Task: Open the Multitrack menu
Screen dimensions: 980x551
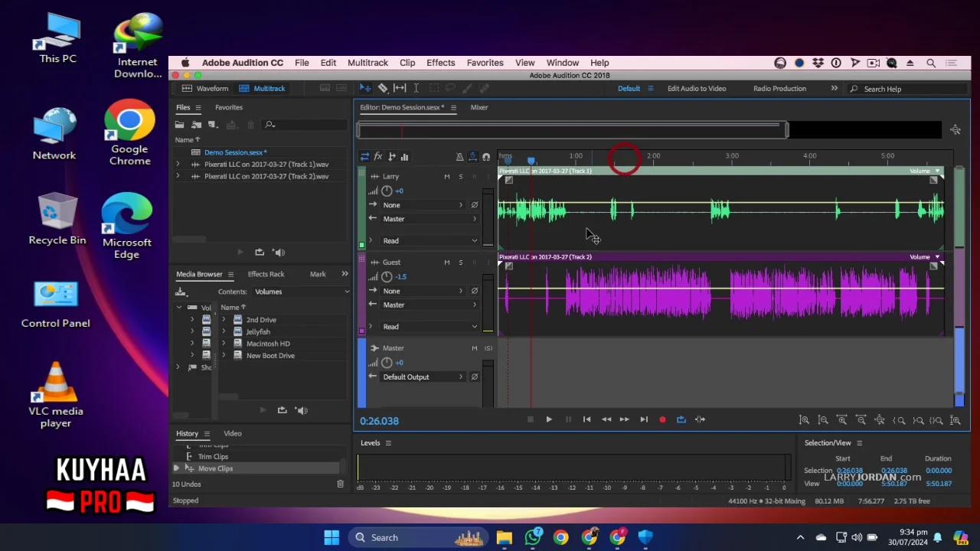Action: pos(367,63)
